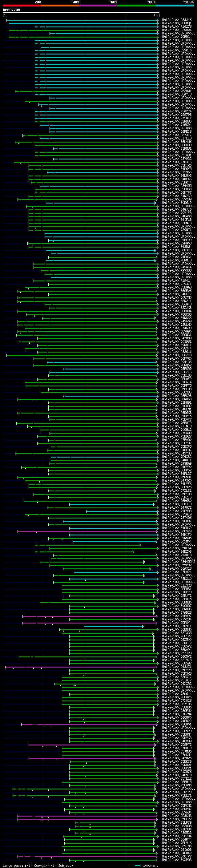
Task: Click label UniRef100_Q11SX8
Action: 177,586
